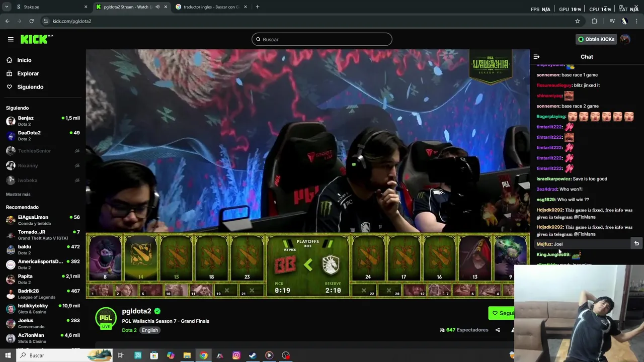The height and width of the screenshot is (362, 644).
Task: Open recommended channel baidu
Action: tap(43, 249)
